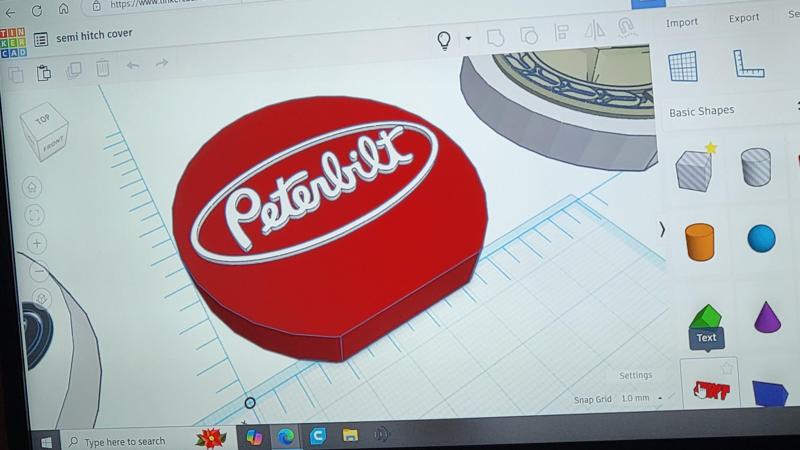Click the Cruise magnet icon
This screenshot has height=450, width=800.
(x=626, y=27)
